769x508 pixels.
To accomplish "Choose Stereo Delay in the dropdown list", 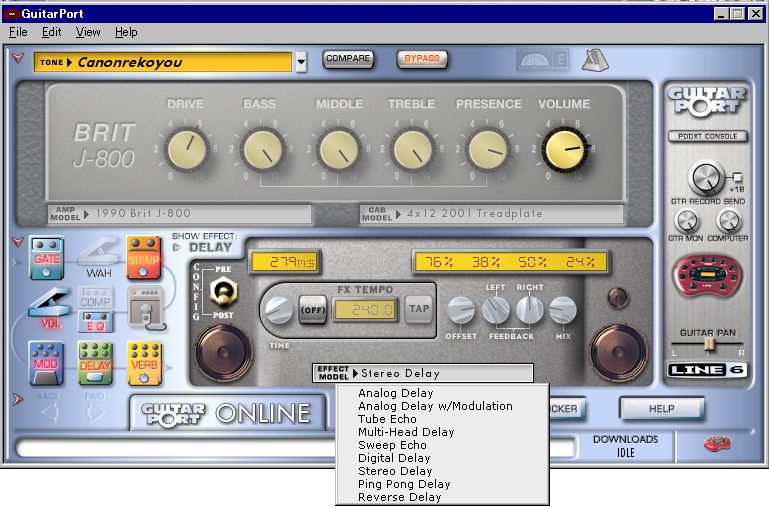I will 442,471.
